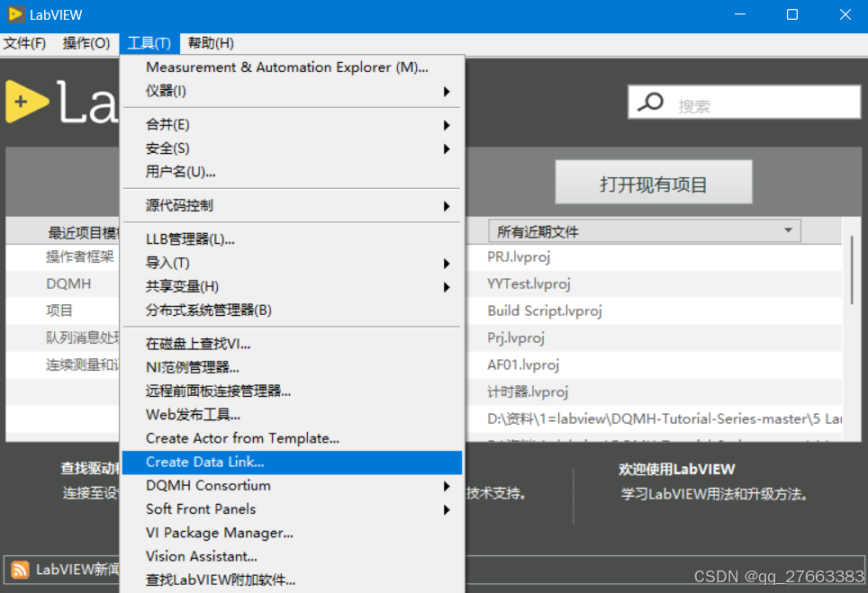The width and height of the screenshot is (868, 593).
Task: Select 在磁盘上查找VI... item
Action: point(293,344)
